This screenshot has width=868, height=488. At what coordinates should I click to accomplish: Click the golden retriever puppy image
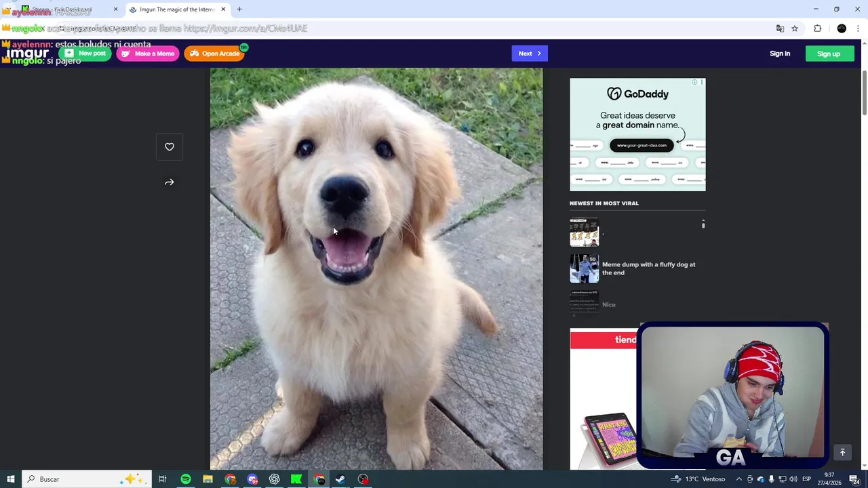(x=376, y=268)
